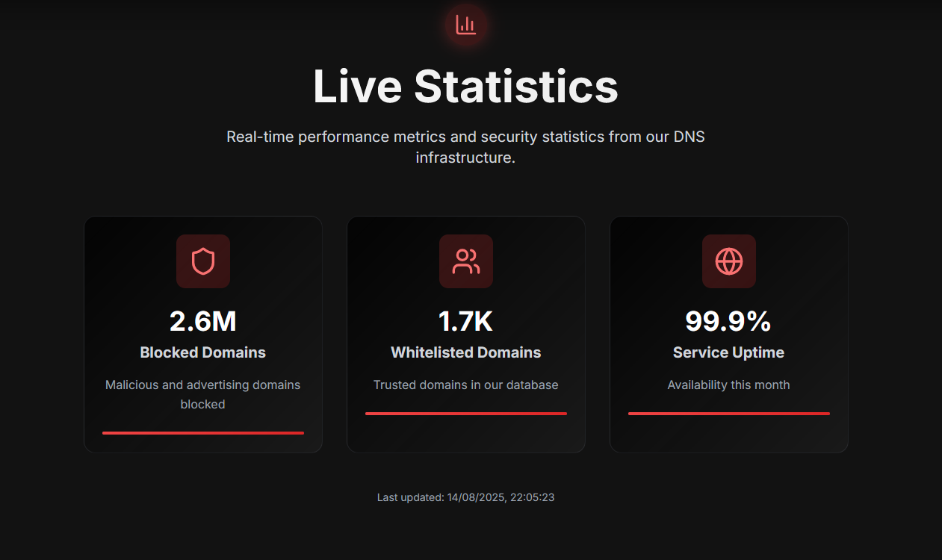Click the shield icon in Blocked Domains card
The height and width of the screenshot is (560, 942).
(x=203, y=261)
